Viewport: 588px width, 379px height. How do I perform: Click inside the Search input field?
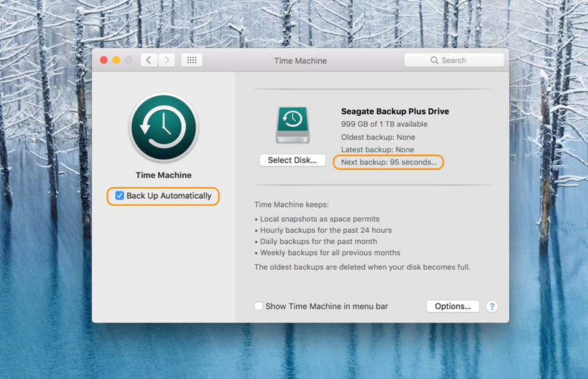459,60
